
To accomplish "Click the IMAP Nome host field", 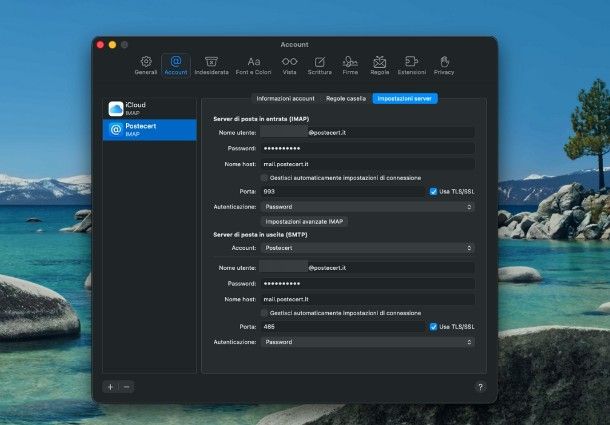I will click(x=367, y=163).
